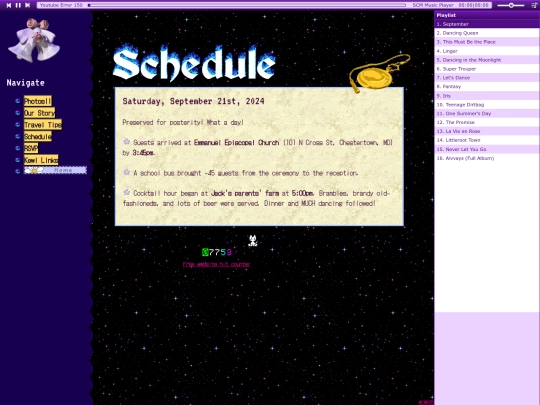Click the Saturday, September 21st, 2024 heading
Screen dimensions: 540x405
pos(193,101)
